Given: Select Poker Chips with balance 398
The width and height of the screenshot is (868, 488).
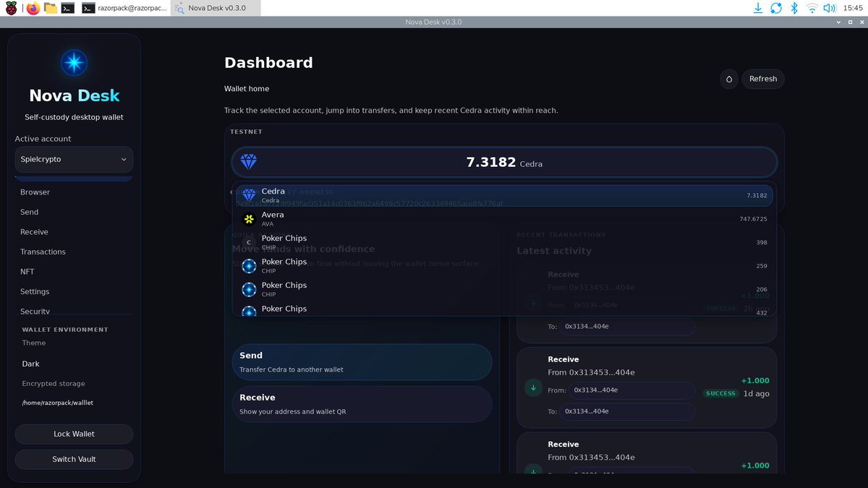Looking at the screenshot, I should tap(504, 242).
